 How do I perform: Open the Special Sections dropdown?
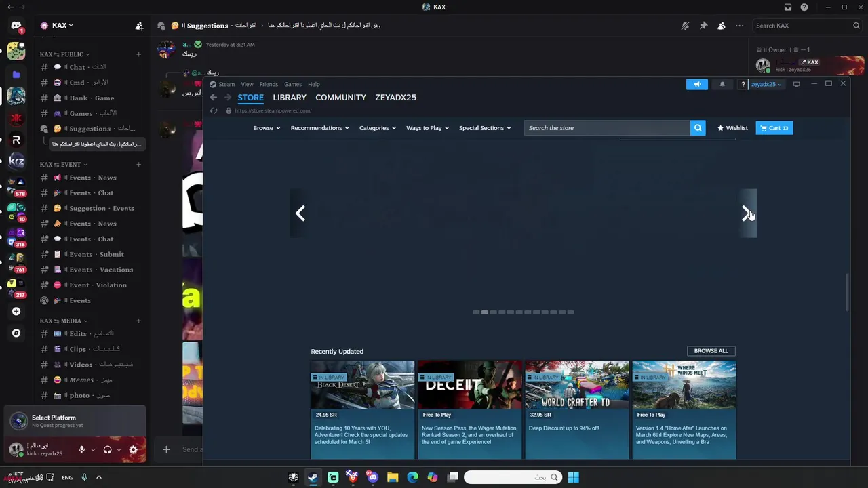[x=485, y=128]
